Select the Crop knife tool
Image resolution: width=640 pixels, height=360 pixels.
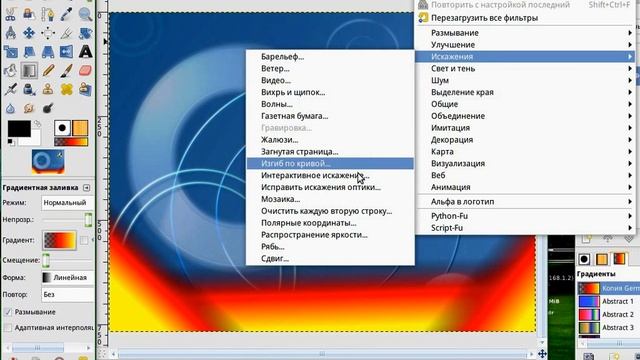(67, 33)
